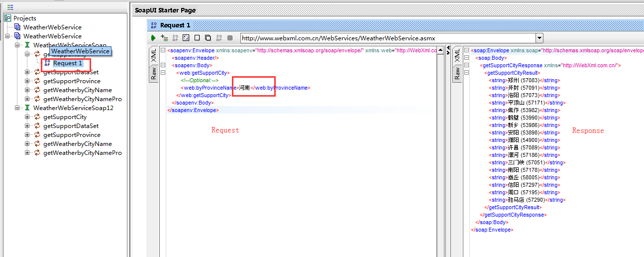Expand getSupportCity under WeatherWebServiceSoap12
Screen dimensions: 644x257
(27, 117)
